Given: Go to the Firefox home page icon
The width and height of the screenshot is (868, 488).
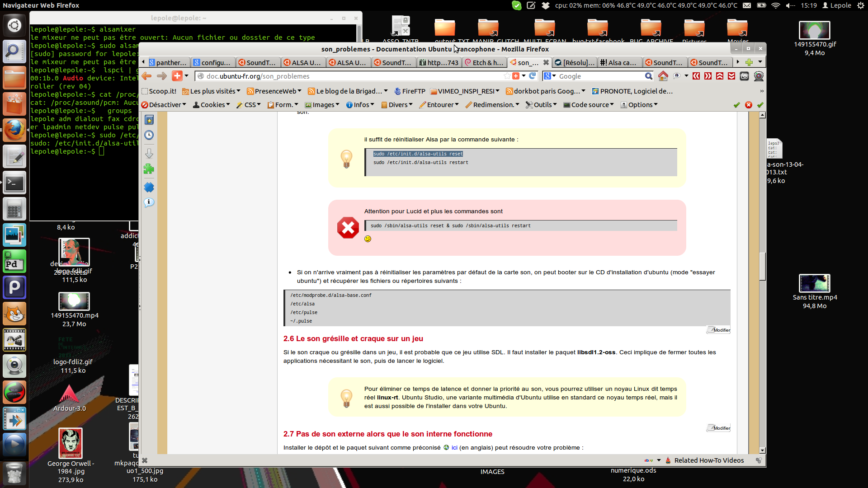Looking at the screenshot, I should pyautogui.click(x=663, y=76).
